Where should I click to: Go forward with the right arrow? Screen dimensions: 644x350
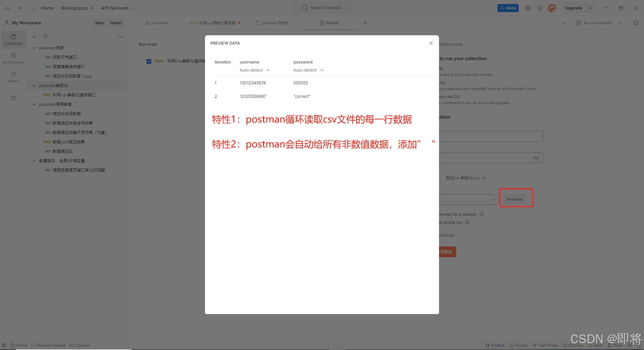pos(33,8)
